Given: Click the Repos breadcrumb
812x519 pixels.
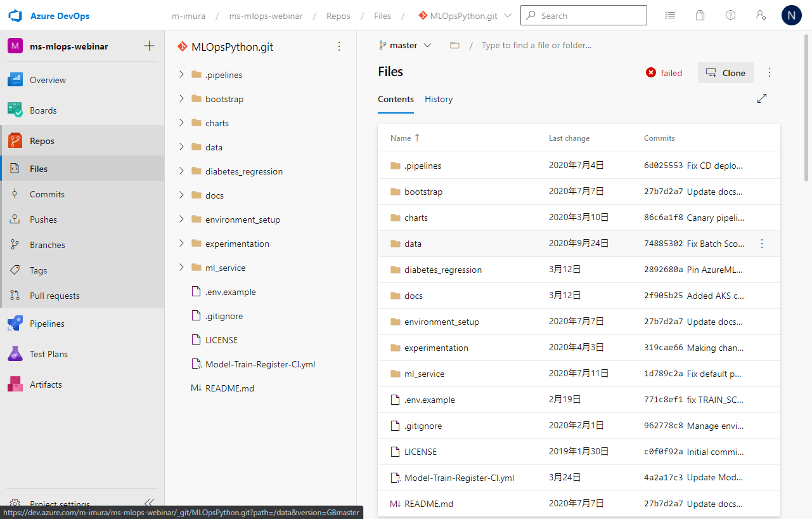Looking at the screenshot, I should [x=338, y=16].
